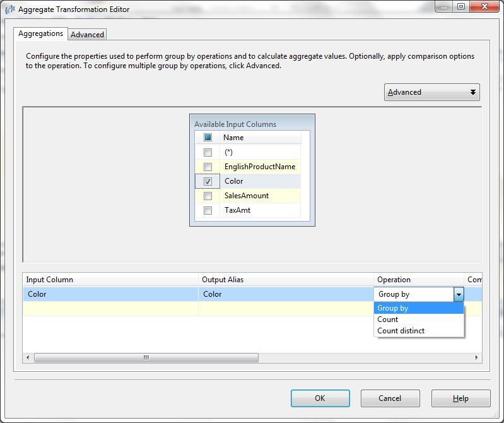This screenshot has width=504, height=423.
Task: Tick the SalesAmount column checkbox
Action: tap(208, 196)
